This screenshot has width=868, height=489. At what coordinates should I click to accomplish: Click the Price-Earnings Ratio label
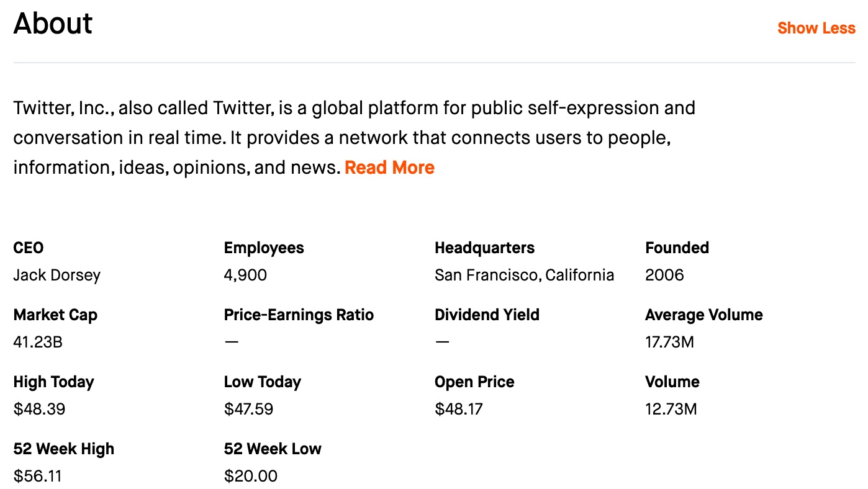(x=299, y=315)
